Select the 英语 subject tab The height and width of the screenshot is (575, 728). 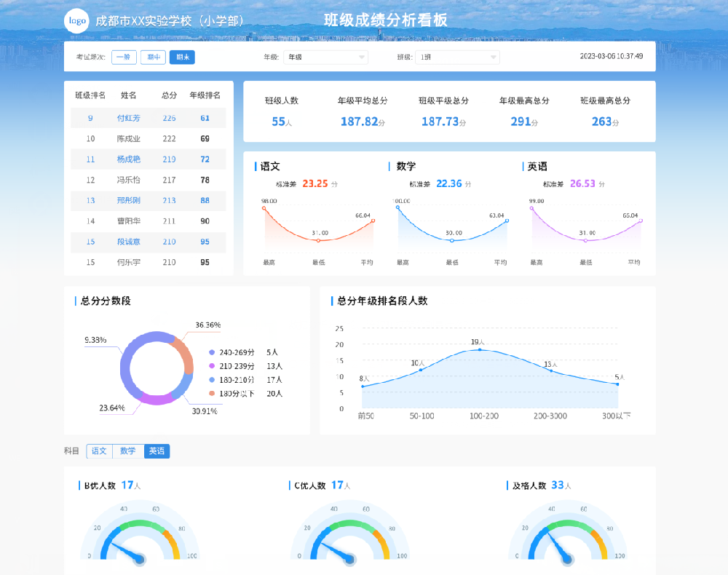[x=157, y=451]
